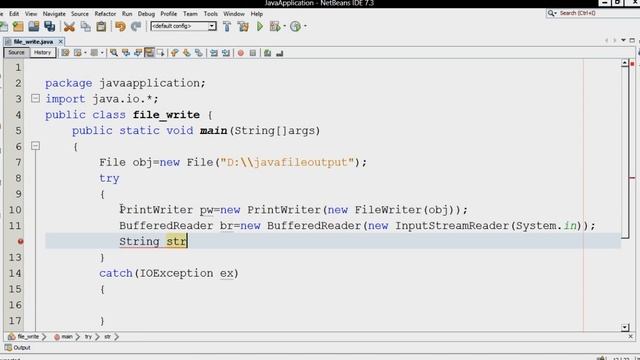The image size is (640, 360).
Task: Open the Tools menu
Action: [x=211, y=13]
